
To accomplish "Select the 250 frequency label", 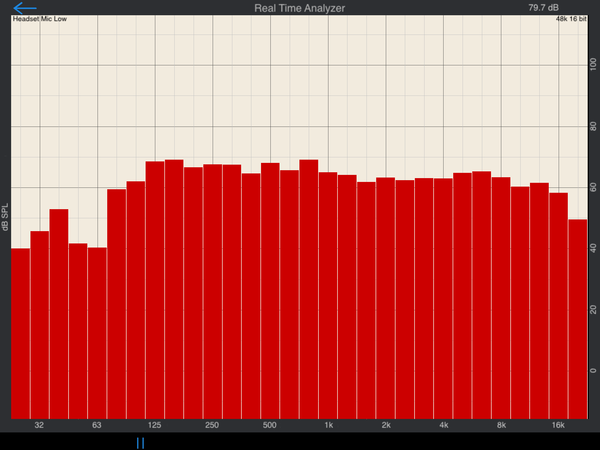I will tap(212, 425).
